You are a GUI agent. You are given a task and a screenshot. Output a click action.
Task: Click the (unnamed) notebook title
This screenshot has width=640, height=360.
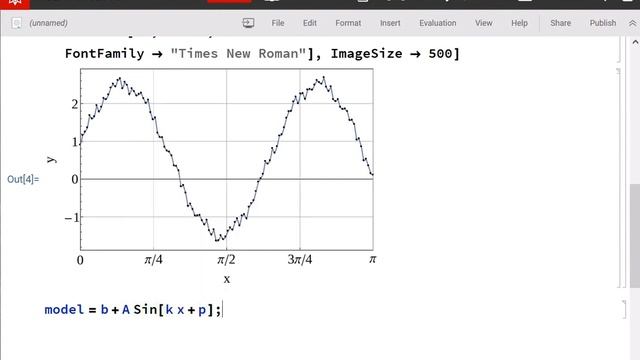click(x=48, y=23)
